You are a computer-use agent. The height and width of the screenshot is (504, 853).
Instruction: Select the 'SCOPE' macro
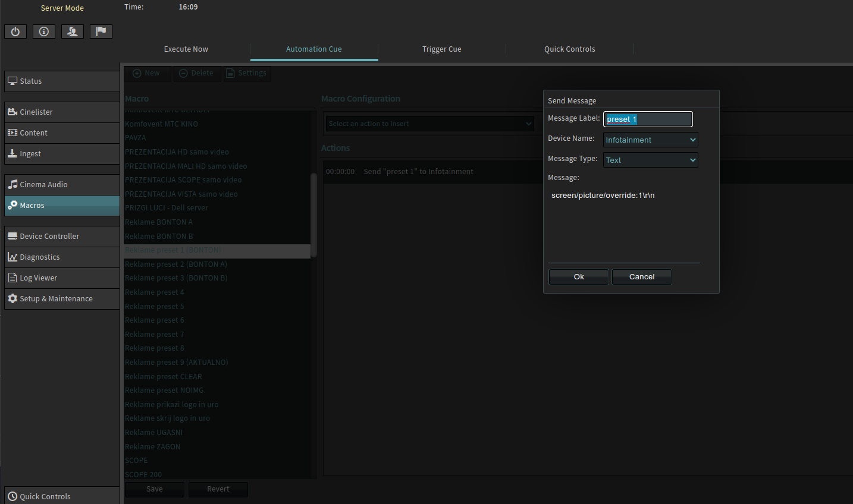coord(217,461)
